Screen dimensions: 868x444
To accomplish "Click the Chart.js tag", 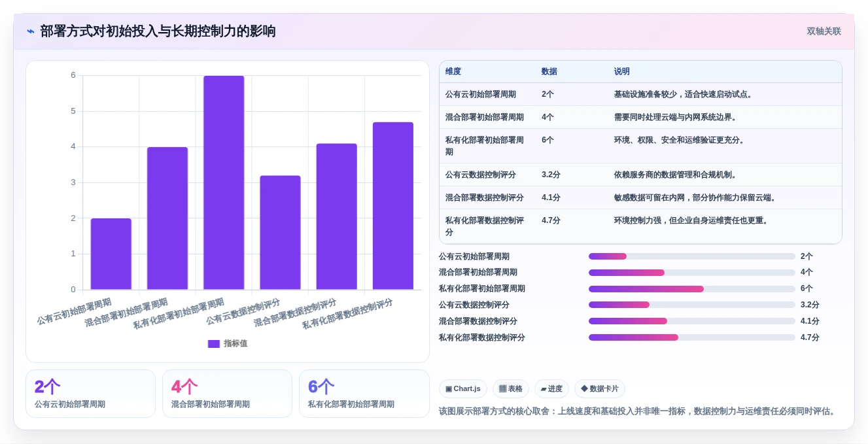I will 463,388.
